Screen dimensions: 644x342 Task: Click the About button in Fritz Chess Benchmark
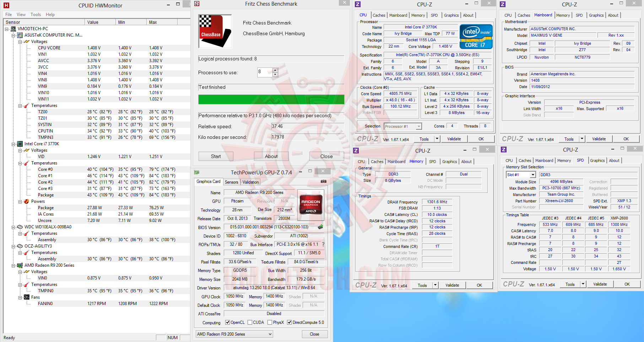click(x=271, y=156)
